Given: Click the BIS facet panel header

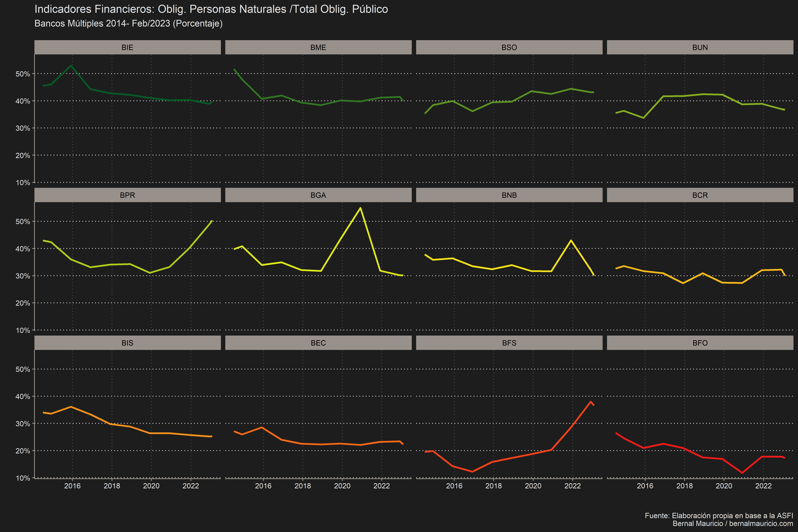Looking at the screenshot, I should tap(128, 343).
